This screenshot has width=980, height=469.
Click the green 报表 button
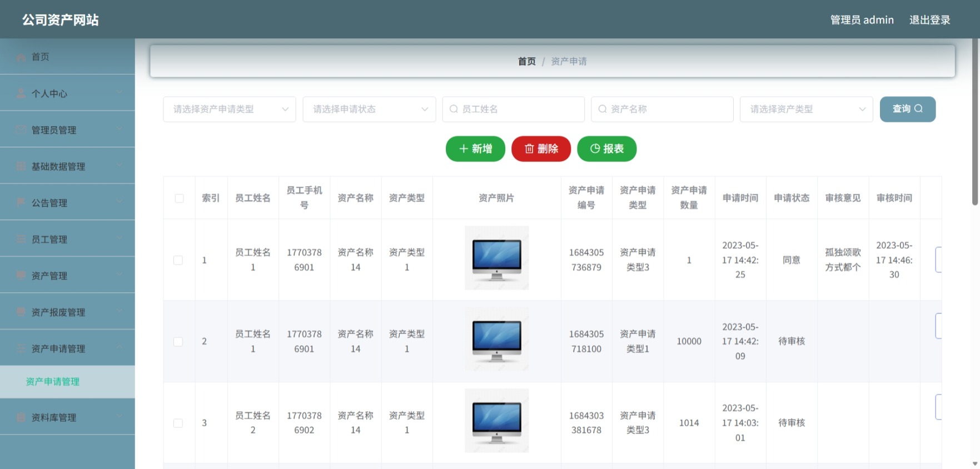coord(606,148)
